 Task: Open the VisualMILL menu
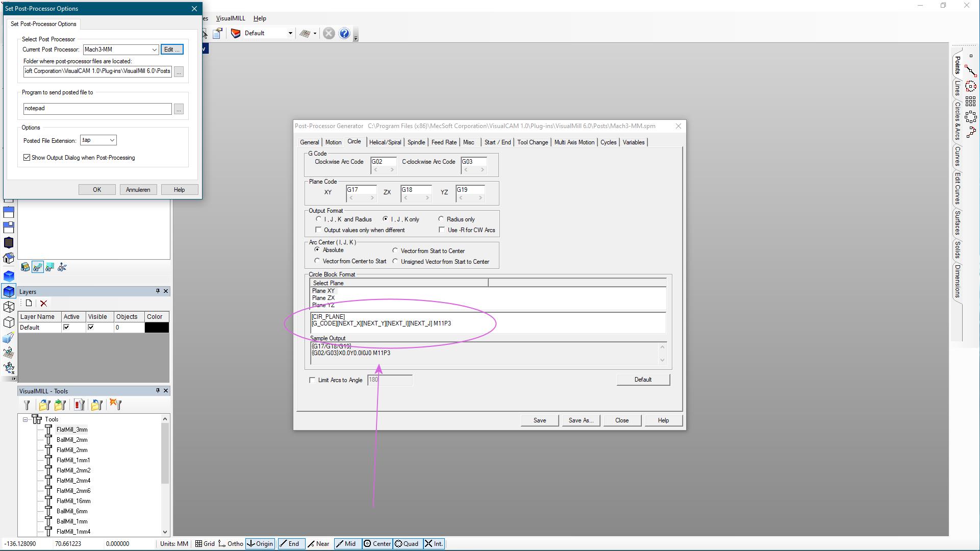tap(231, 18)
